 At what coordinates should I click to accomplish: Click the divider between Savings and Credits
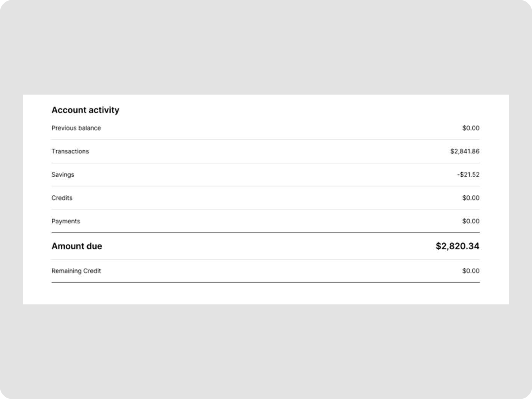pyautogui.click(x=265, y=186)
